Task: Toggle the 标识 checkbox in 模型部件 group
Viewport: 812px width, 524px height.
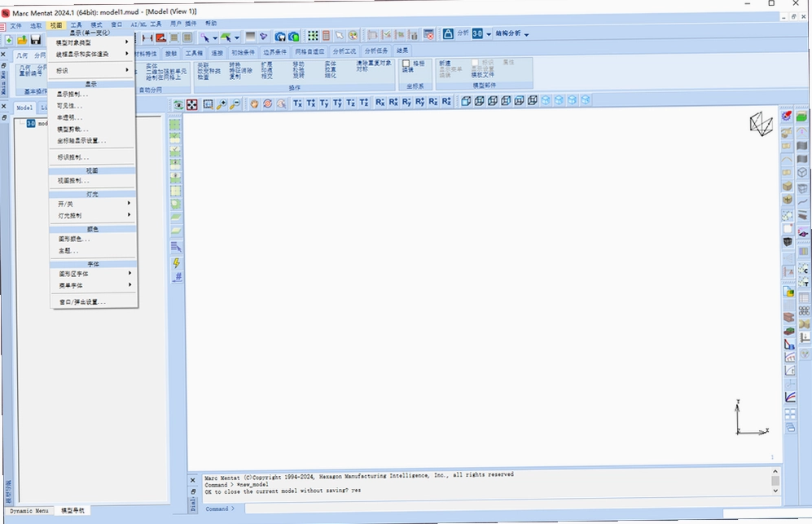Action: [x=475, y=62]
